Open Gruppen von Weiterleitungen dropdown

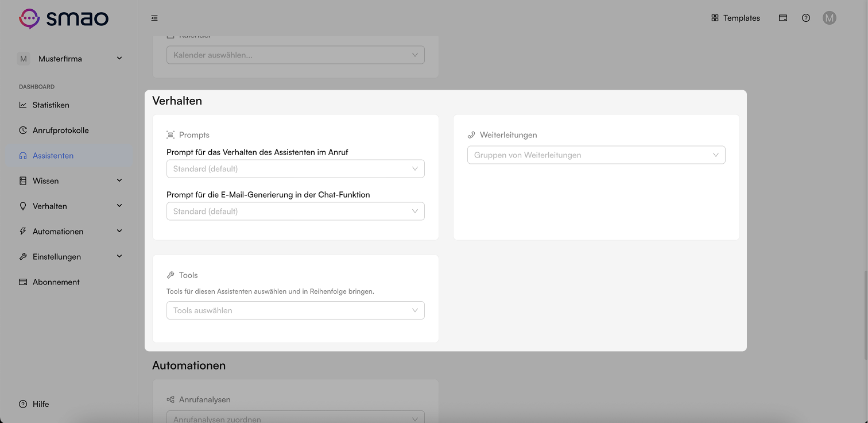596,155
